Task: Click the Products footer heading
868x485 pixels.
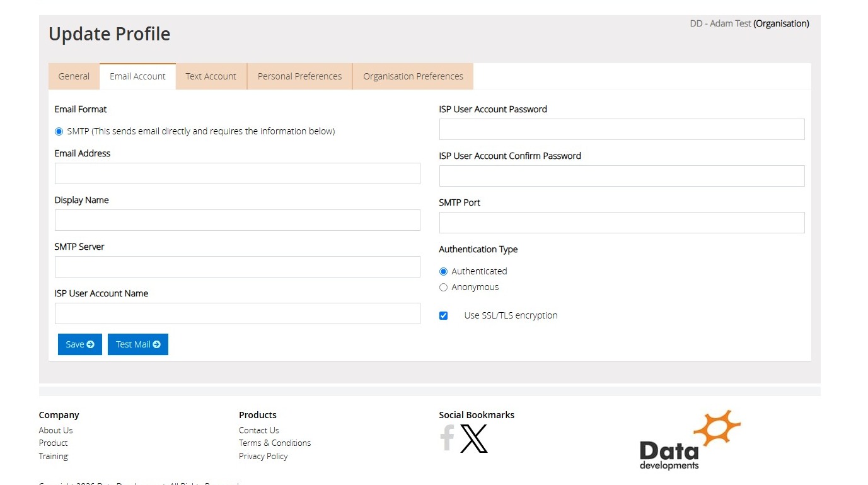Action: coord(258,415)
